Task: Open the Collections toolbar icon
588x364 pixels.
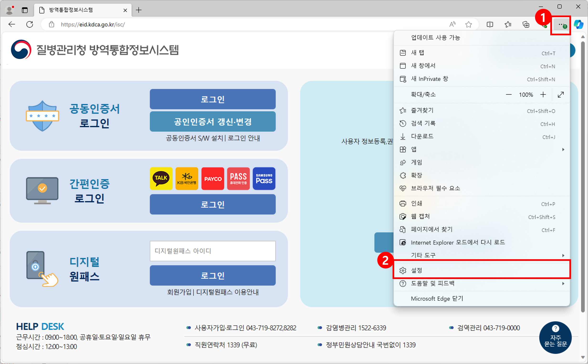Action: pos(526,24)
